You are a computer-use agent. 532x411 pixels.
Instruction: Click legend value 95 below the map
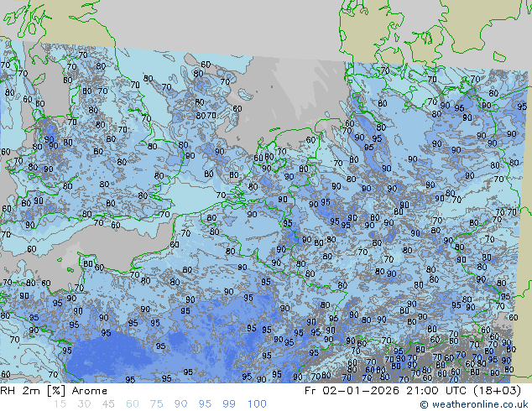205,404
